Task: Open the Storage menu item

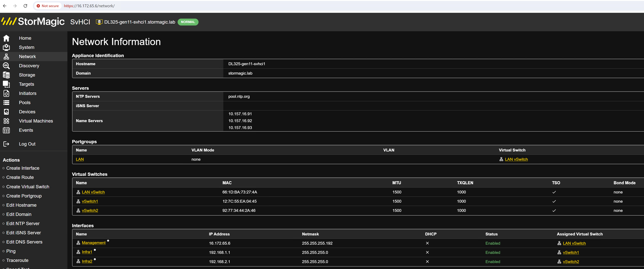Action: [27, 75]
